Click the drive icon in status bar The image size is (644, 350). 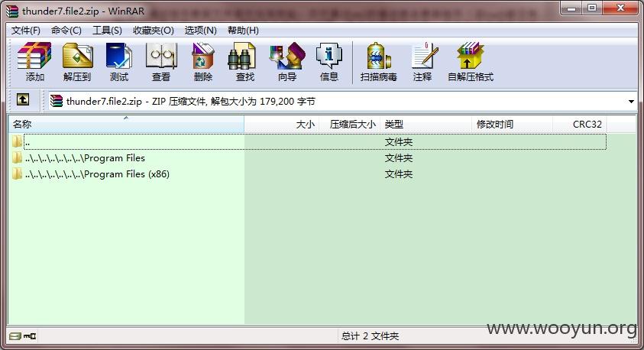(x=15, y=336)
